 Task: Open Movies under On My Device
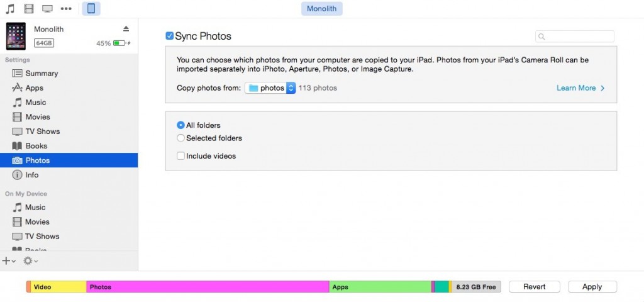[37, 222]
